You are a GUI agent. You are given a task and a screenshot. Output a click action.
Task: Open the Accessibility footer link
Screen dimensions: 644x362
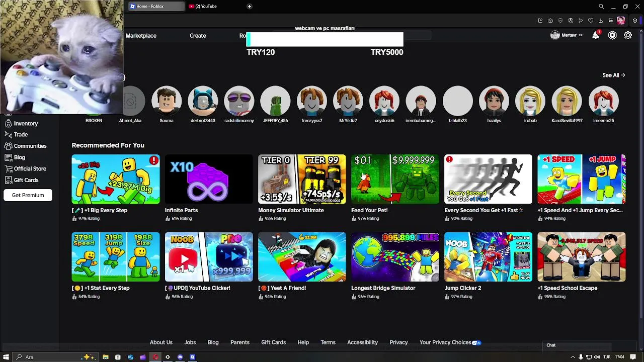tap(362, 342)
